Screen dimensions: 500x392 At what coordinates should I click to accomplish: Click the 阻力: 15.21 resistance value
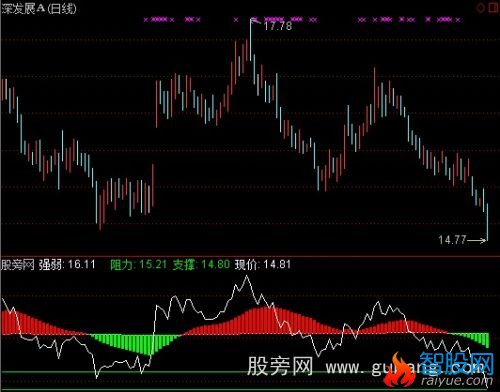138,265
